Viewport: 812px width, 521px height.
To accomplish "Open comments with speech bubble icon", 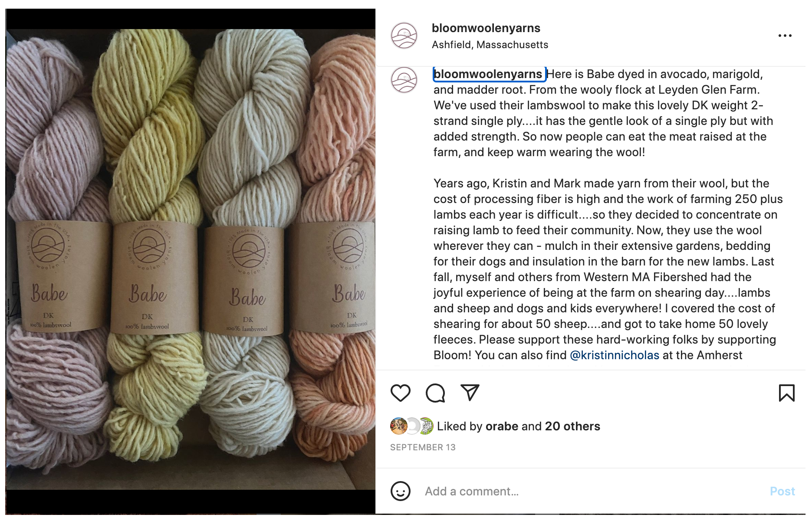I will pos(435,393).
